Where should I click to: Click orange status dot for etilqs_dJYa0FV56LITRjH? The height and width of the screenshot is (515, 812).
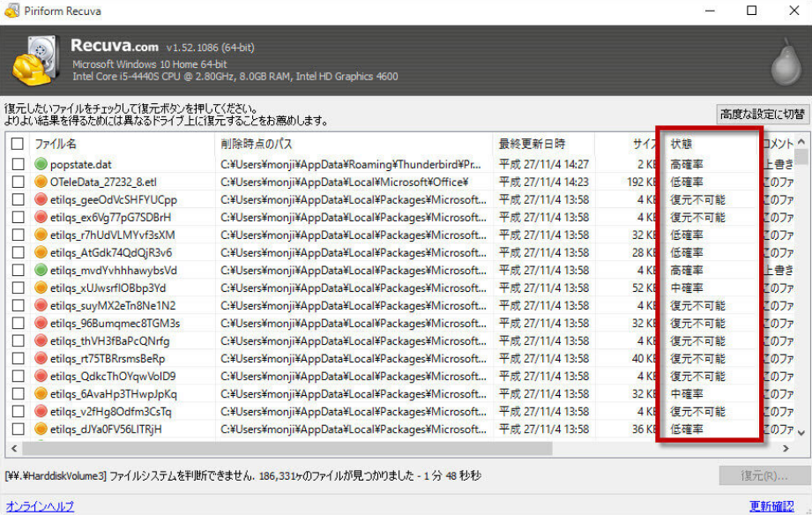(x=41, y=429)
